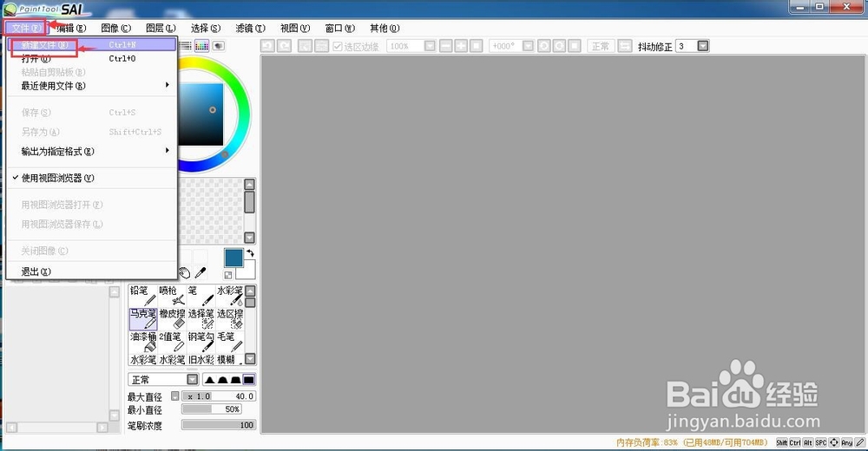The height and width of the screenshot is (451, 868).
Task: Choose 打开 Ctrl+O menu entry
Action: pos(91,59)
